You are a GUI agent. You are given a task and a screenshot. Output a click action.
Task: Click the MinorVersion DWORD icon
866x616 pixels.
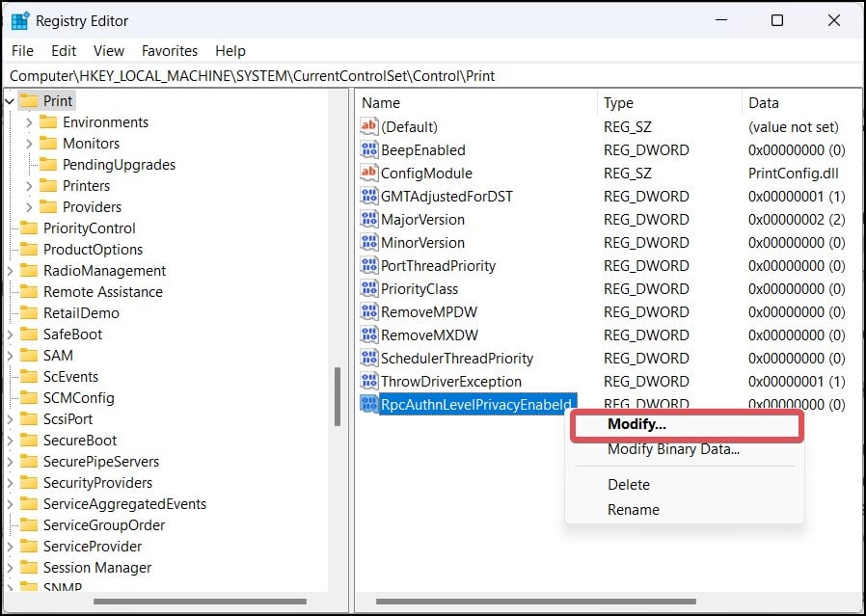click(x=368, y=242)
